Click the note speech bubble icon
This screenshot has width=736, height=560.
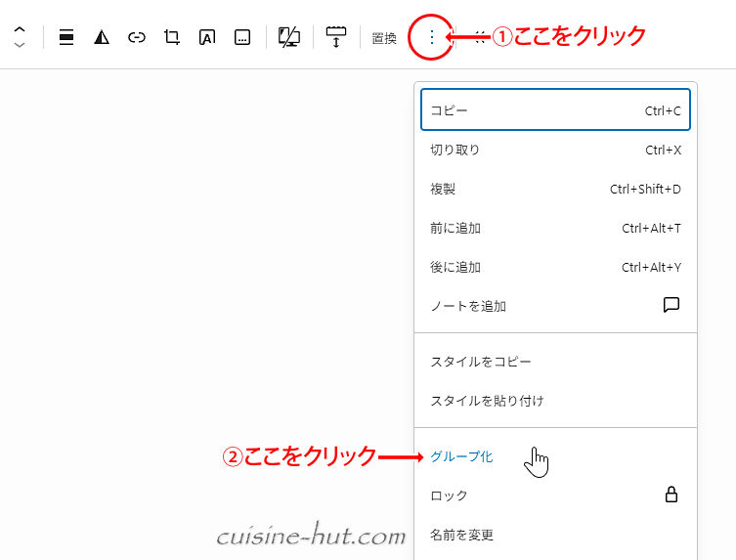click(x=671, y=305)
